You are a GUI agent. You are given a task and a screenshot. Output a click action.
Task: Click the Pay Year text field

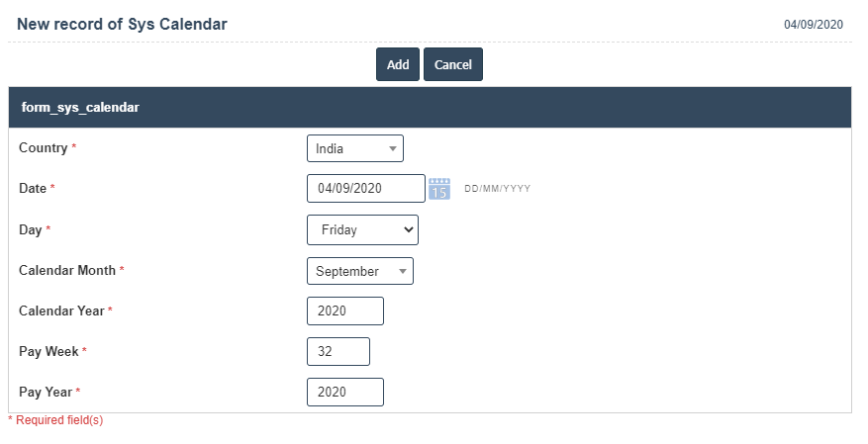(344, 392)
